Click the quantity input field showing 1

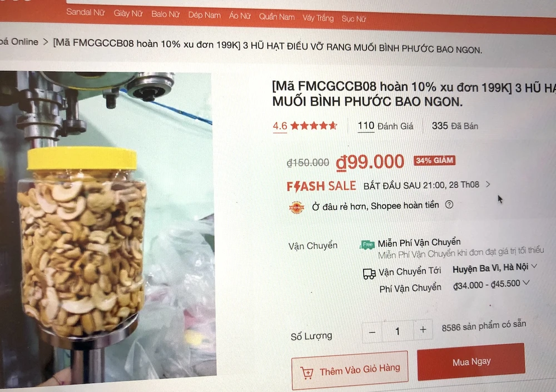[x=398, y=331]
